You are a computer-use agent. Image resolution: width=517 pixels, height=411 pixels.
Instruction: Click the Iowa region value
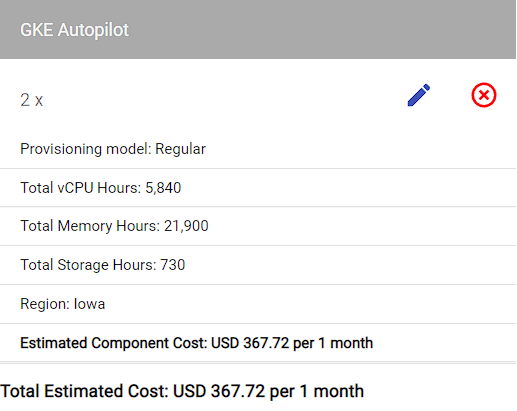tap(89, 304)
